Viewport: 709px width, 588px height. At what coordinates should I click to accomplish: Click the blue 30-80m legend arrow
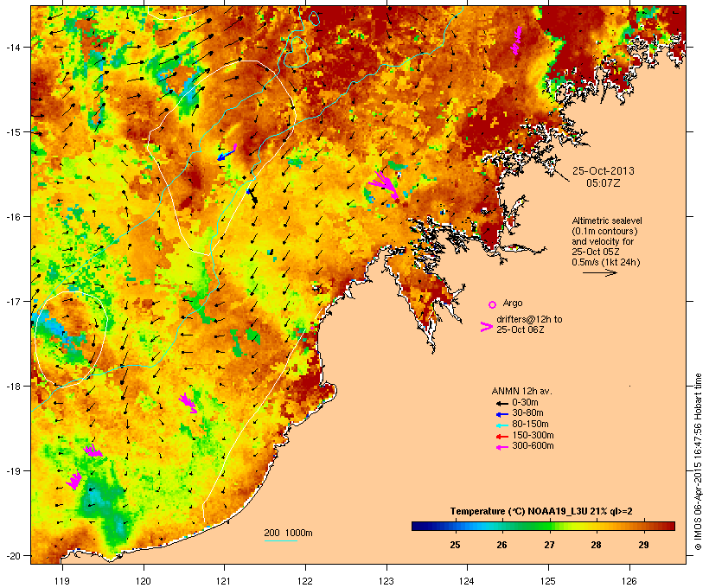501,414
